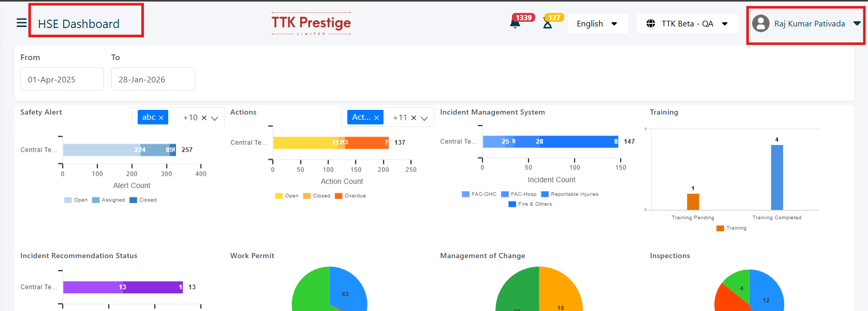Toggle the Overdue series in Actions legend
868x311 pixels.
coord(350,196)
